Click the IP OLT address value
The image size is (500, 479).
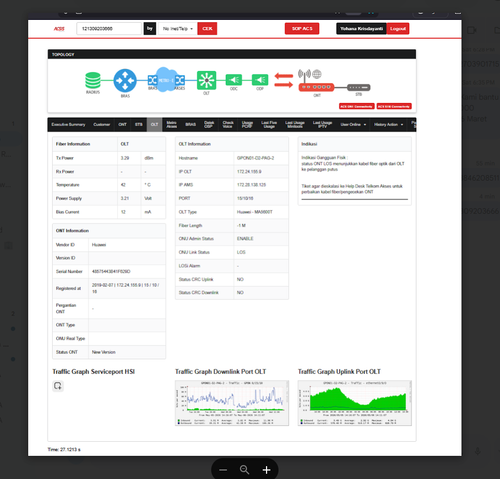pyautogui.click(x=249, y=172)
